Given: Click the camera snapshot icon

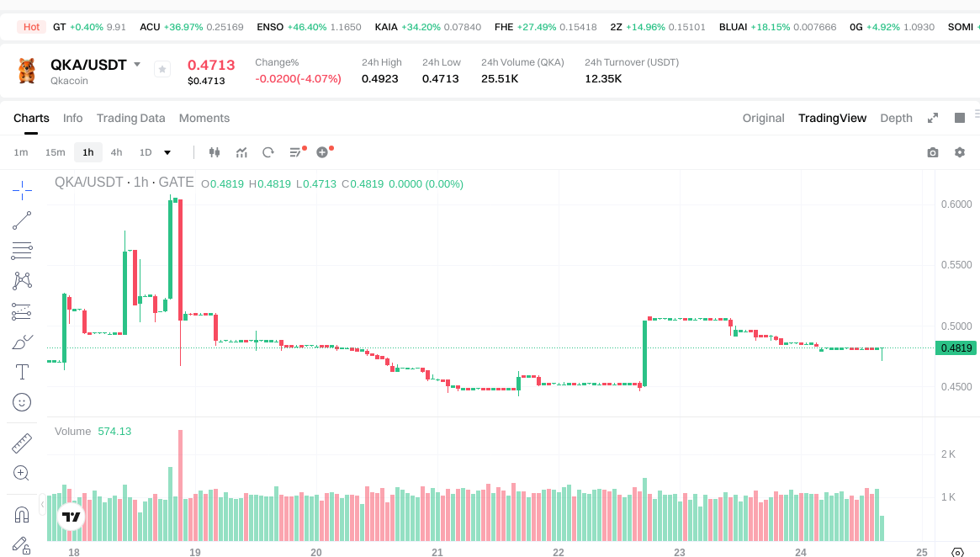Looking at the screenshot, I should (x=933, y=152).
